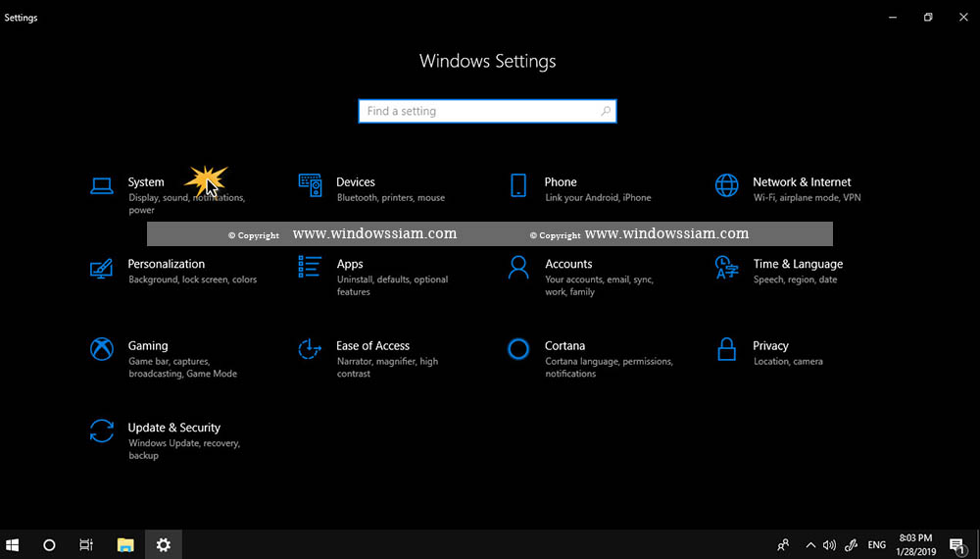Open the Network & Internet globe icon
This screenshot has width=980, height=559.
pyautogui.click(x=726, y=185)
